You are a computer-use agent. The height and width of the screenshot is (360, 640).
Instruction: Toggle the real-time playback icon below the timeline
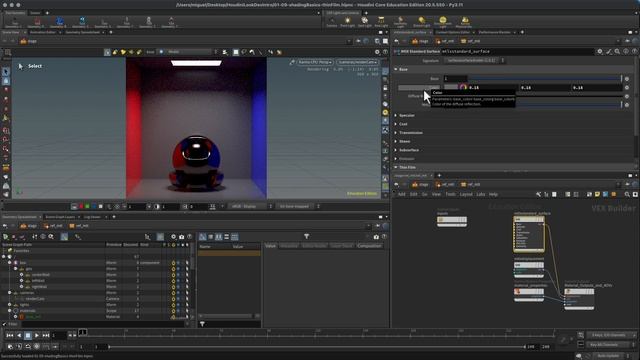[37, 347]
